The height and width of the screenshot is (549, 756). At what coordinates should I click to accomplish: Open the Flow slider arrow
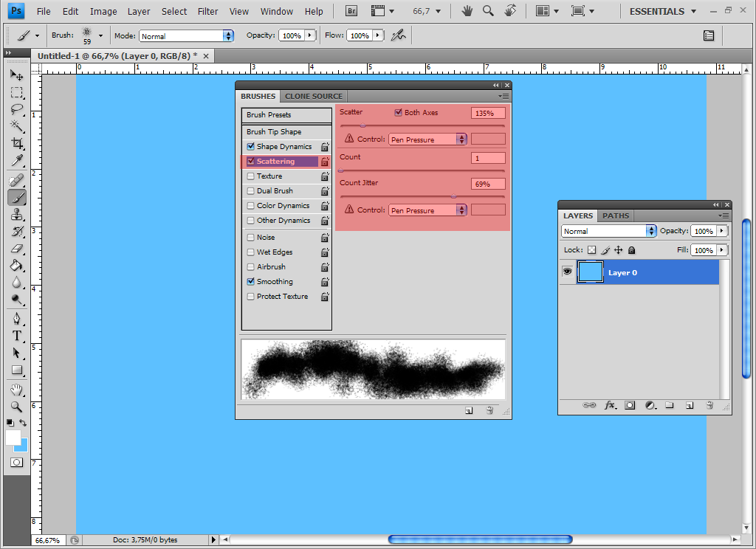click(378, 35)
